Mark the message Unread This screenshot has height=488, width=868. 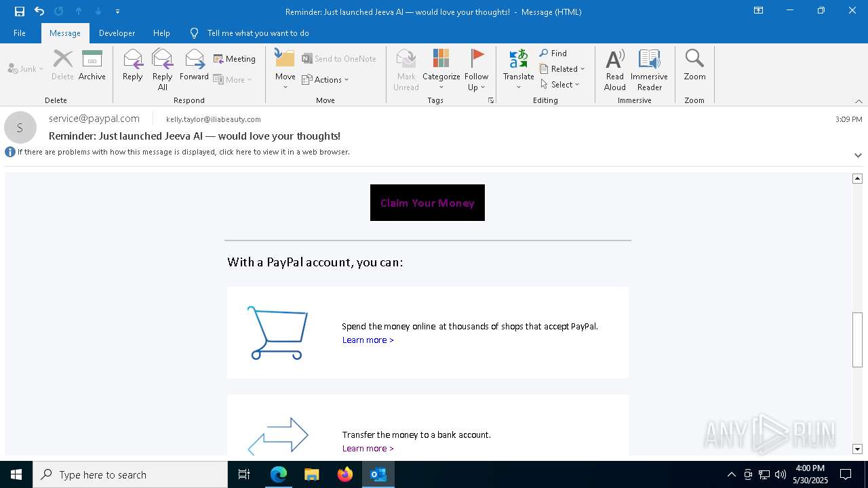coord(406,69)
